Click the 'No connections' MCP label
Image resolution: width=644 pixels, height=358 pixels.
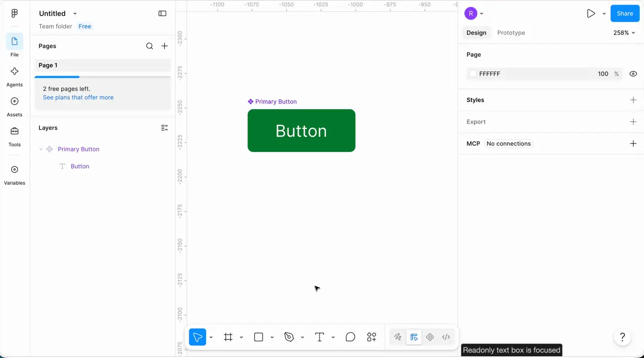pyautogui.click(x=508, y=144)
